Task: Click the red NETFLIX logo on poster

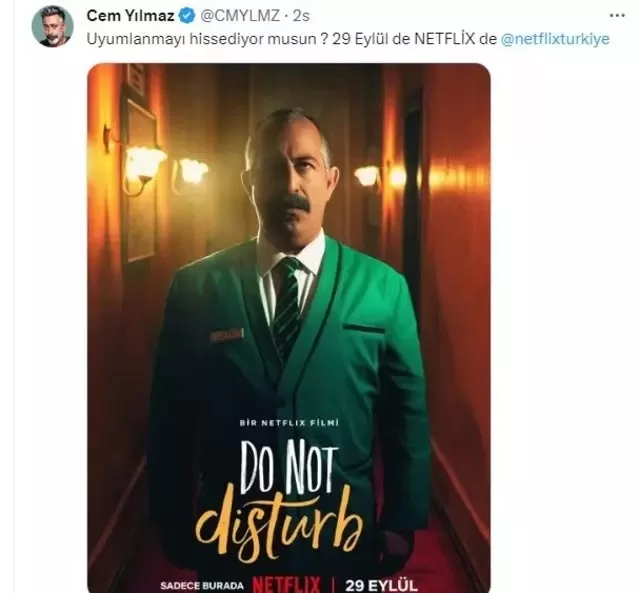Action: tap(286, 584)
